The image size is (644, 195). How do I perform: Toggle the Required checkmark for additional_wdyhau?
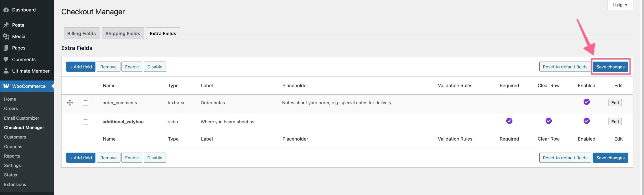tap(509, 121)
